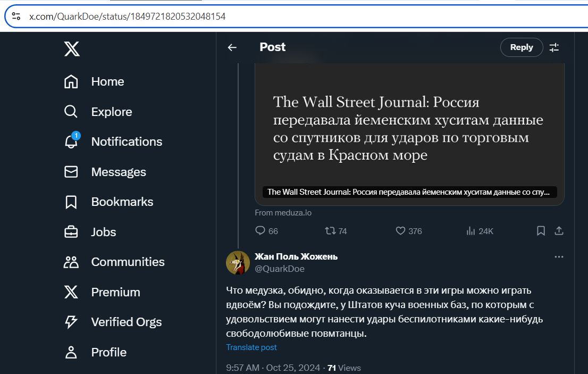Open Verified Orgs
Screen dimensions: 588x374
point(113,322)
